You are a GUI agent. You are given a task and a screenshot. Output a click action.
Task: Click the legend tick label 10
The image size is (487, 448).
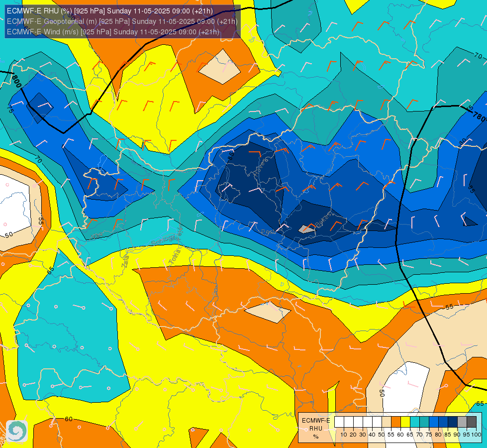click(344, 435)
